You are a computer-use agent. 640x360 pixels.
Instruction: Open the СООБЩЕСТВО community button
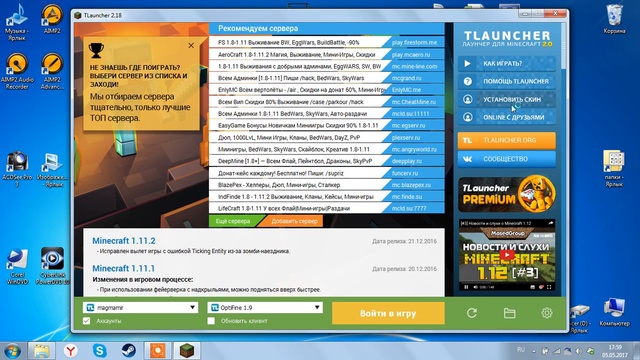(x=507, y=159)
